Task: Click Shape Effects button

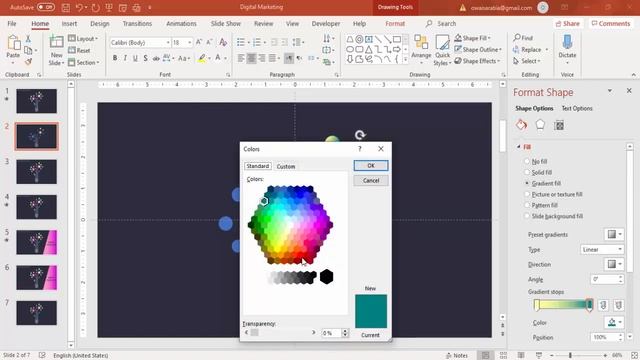Action: (x=477, y=61)
